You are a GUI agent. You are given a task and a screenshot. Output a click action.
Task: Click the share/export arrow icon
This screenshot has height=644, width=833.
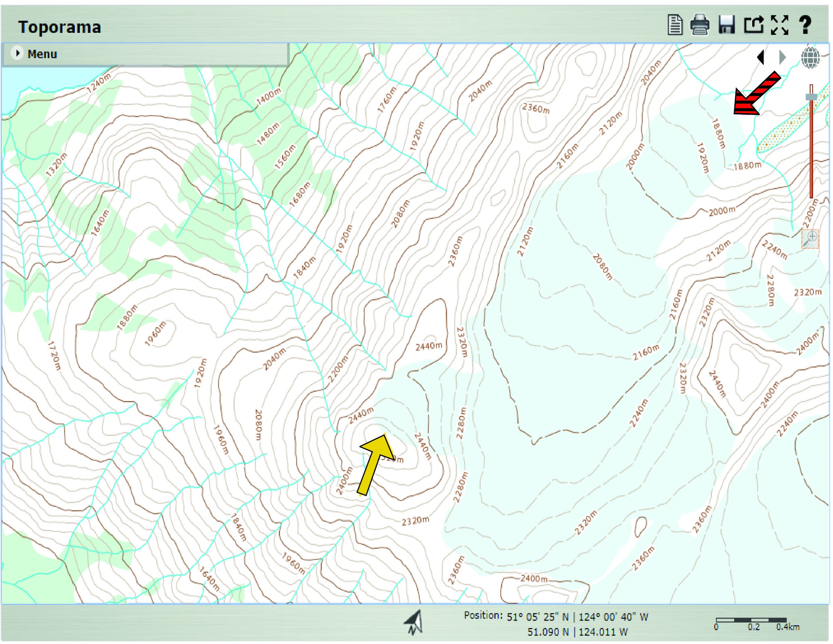point(754,25)
